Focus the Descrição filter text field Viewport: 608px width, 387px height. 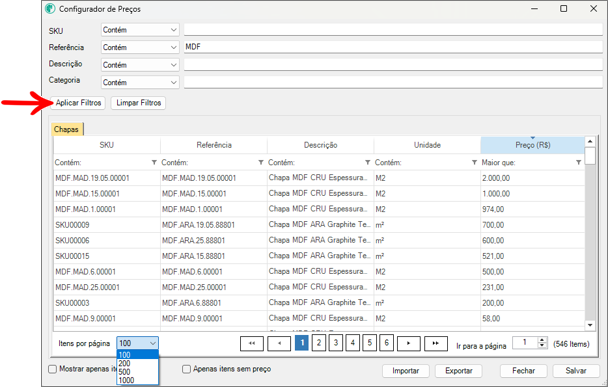pos(393,64)
